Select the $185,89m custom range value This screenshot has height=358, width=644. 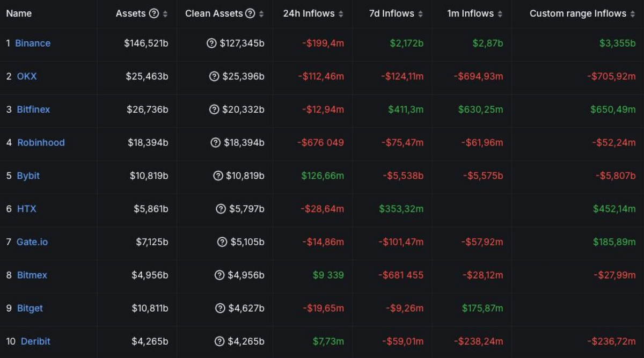click(614, 242)
